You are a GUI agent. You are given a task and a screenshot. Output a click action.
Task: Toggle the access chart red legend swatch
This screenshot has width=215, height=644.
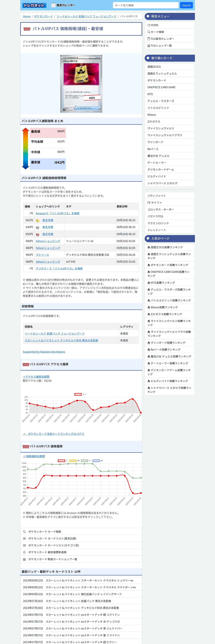(x=78, y=394)
